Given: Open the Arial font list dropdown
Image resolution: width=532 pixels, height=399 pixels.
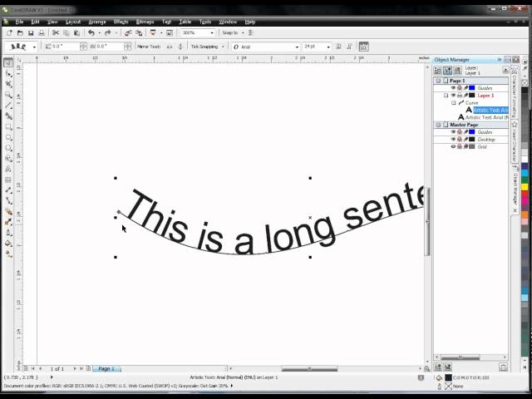Looking at the screenshot, I should coord(297,47).
